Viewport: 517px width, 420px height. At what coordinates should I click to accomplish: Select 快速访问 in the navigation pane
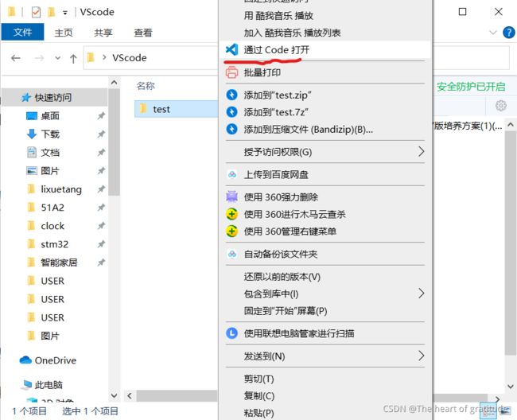tap(52, 97)
